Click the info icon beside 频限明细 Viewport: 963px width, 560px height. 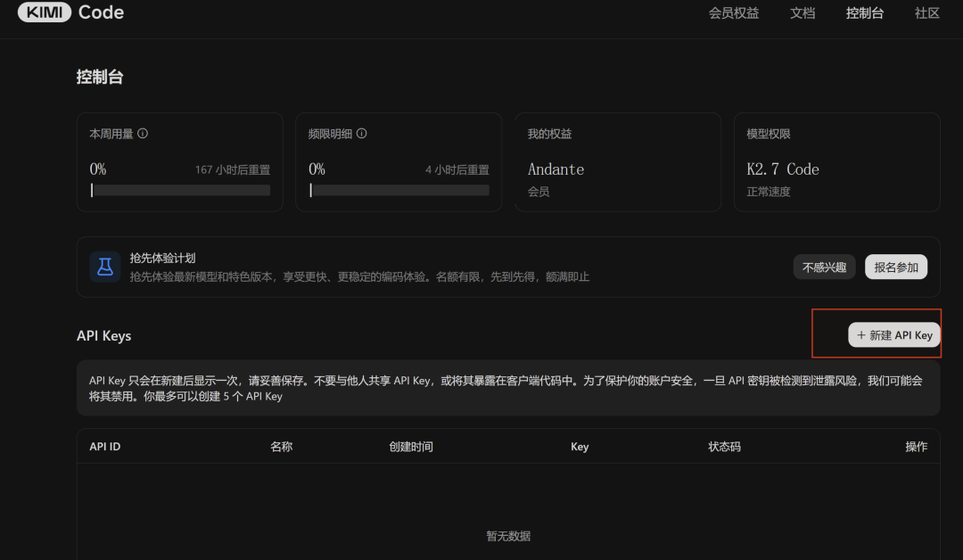tap(362, 133)
